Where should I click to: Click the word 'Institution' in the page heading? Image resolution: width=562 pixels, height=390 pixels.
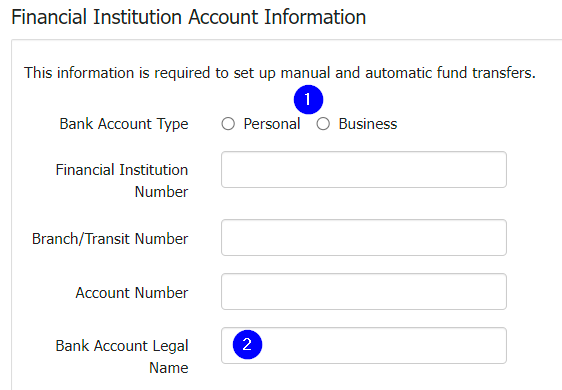137,17
